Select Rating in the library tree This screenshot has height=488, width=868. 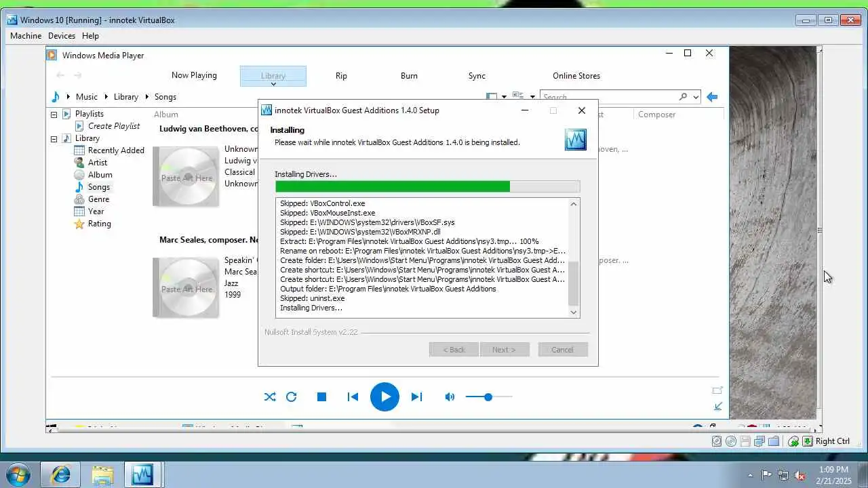(x=99, y=224)
